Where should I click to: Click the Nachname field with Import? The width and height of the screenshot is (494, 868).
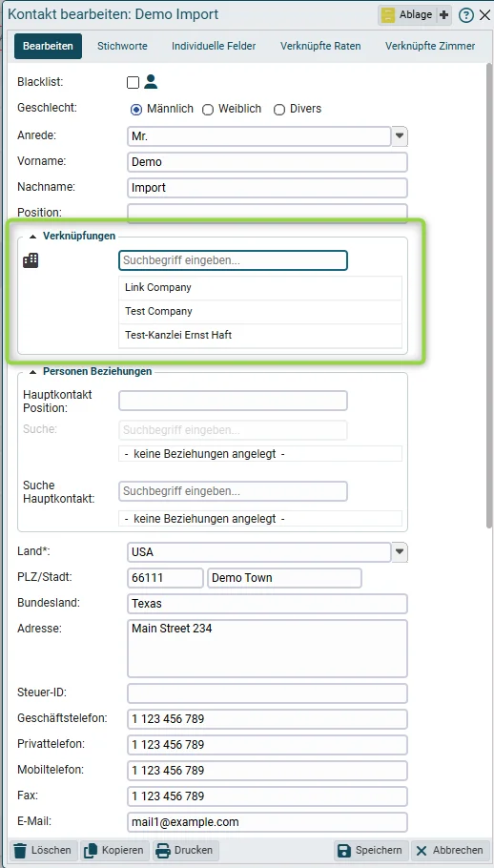tap(267, 188)
